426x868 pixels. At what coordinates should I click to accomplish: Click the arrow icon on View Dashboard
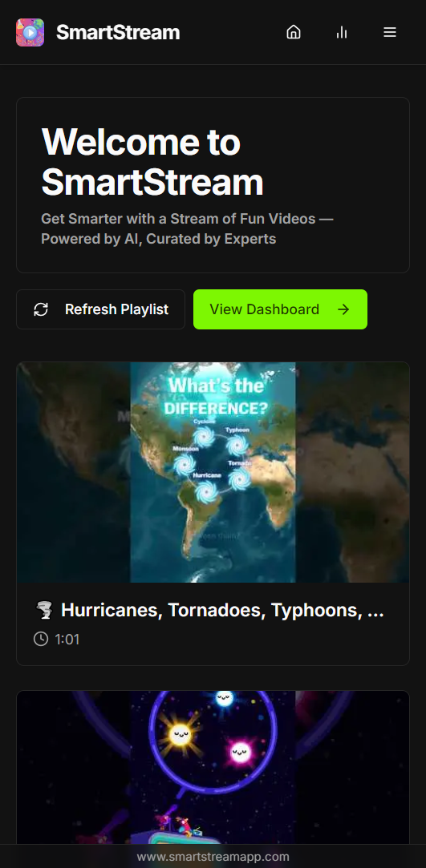(x=343, y=309)
